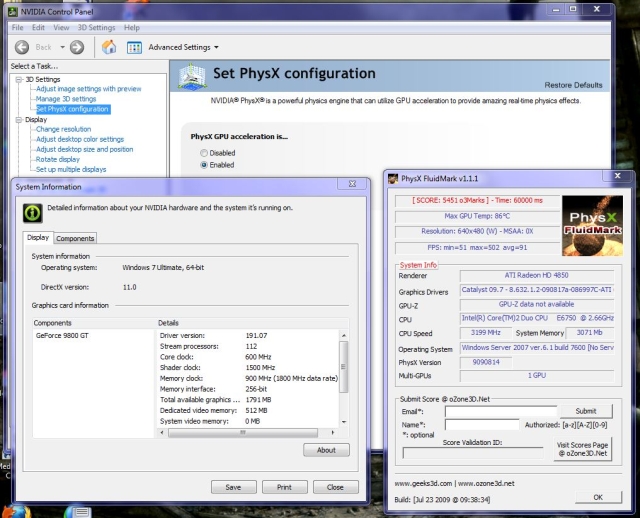Select the Disabled PhysX radio button

point(204,153)
